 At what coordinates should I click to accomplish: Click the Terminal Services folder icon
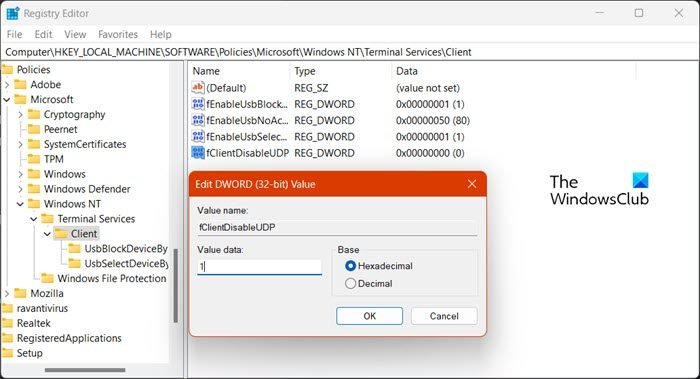(x=47, y=219)
